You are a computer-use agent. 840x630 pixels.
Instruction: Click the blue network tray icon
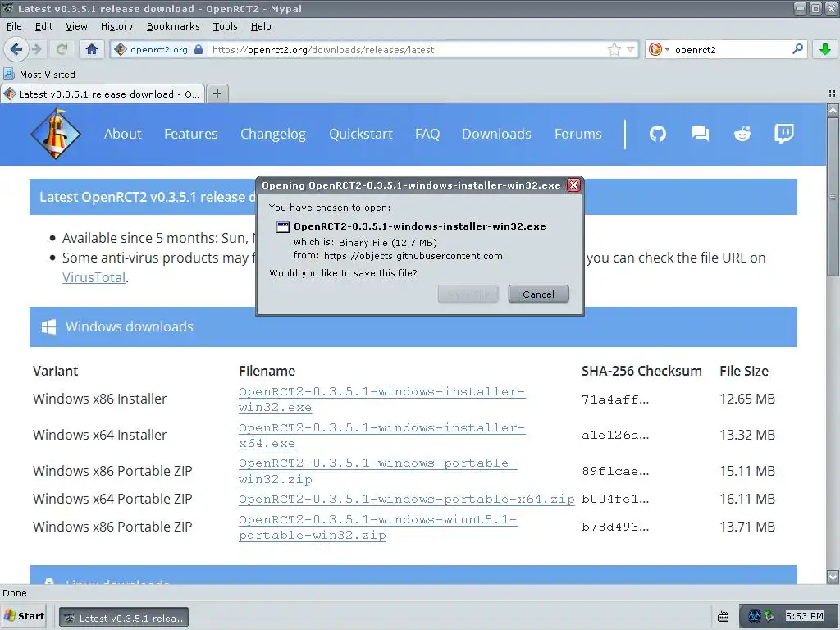754,617
